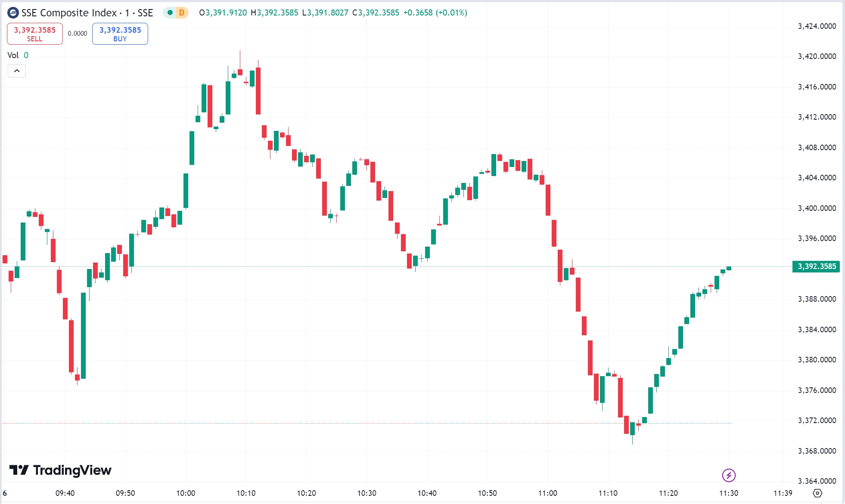Click the current price label on the price scale
845x504 pixels.
coord(816,266)
